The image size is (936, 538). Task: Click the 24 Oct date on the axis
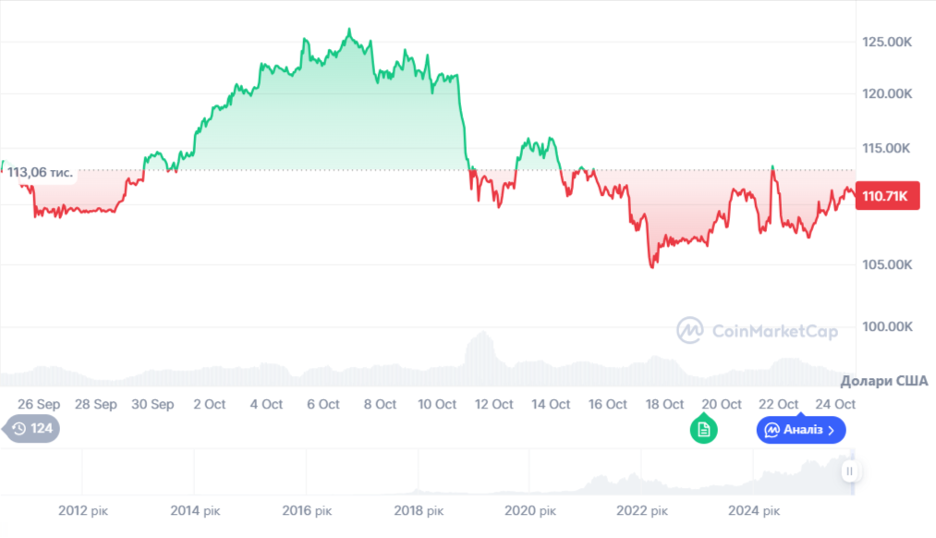pyautogui.click(x=836, y=404)
